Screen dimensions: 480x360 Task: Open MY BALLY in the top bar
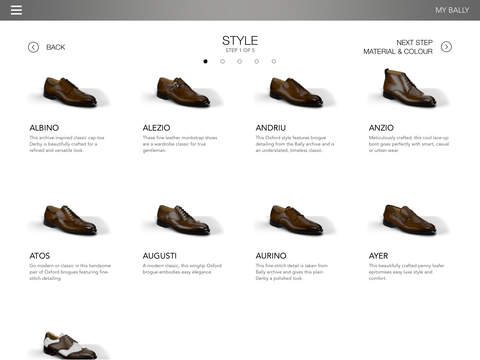[x=452, y=10]
